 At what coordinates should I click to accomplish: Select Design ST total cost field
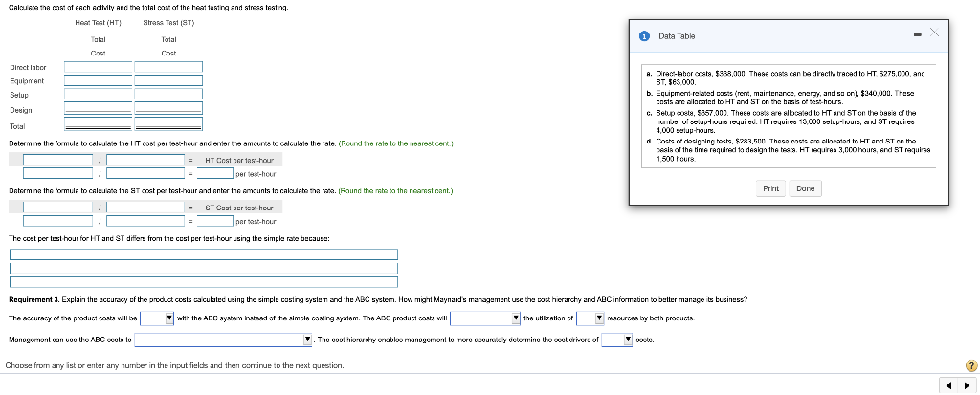click(x=168, y=110)
